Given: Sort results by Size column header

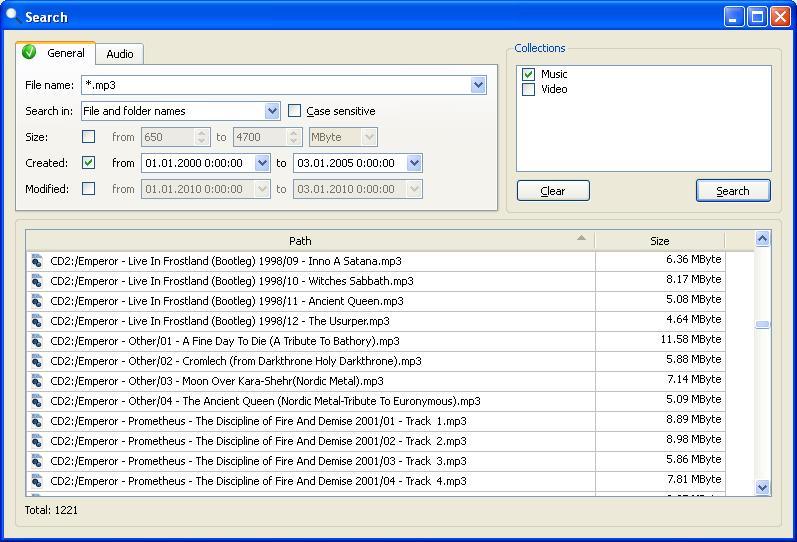Looking at the screenshot, I should 660,241.
